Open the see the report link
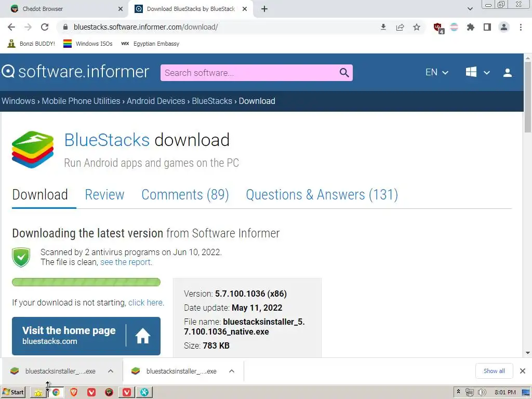Screen dimensions: 532x399 pos(125,262)
